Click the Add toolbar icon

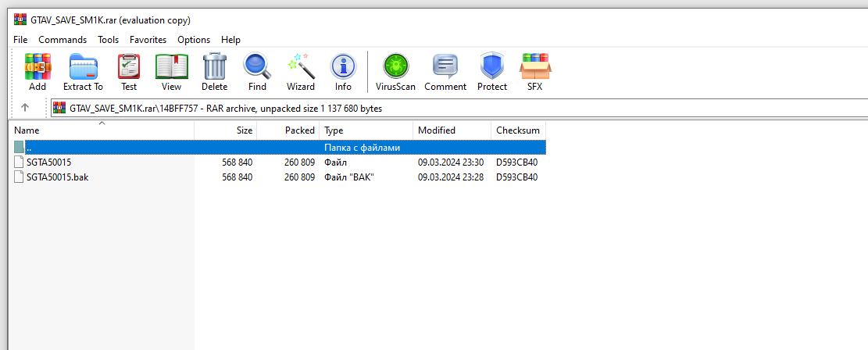[38, 67]
